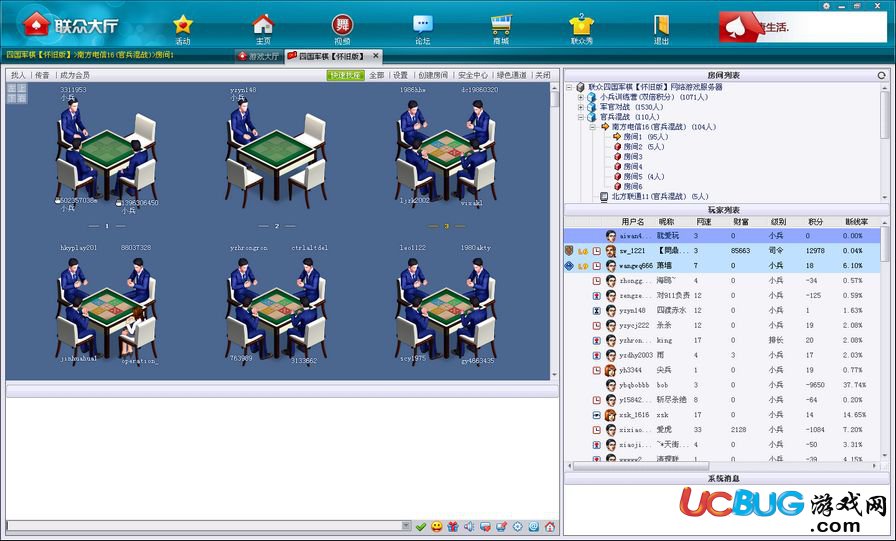Click 全部 in the toolbar
The height and width of the screenshot is (541, 896).
tap(377, 75)
